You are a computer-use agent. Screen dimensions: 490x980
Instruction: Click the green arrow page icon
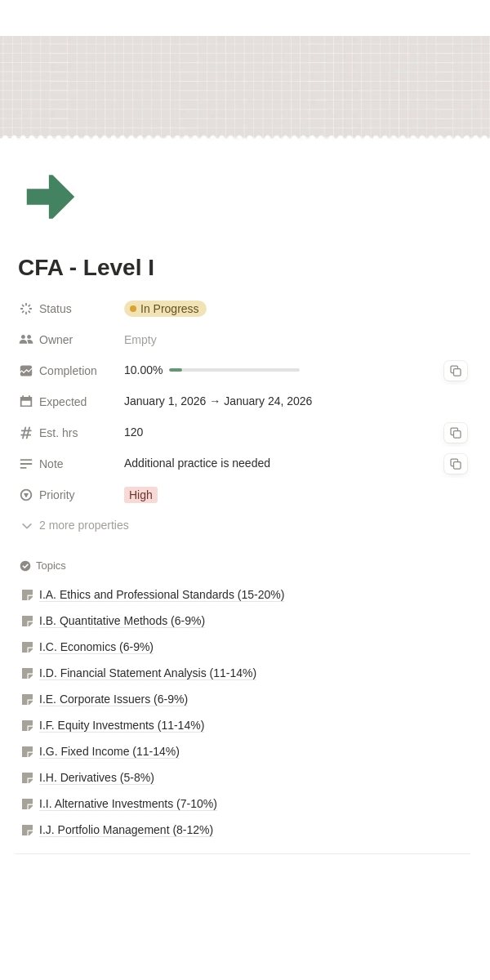[50, 197]
